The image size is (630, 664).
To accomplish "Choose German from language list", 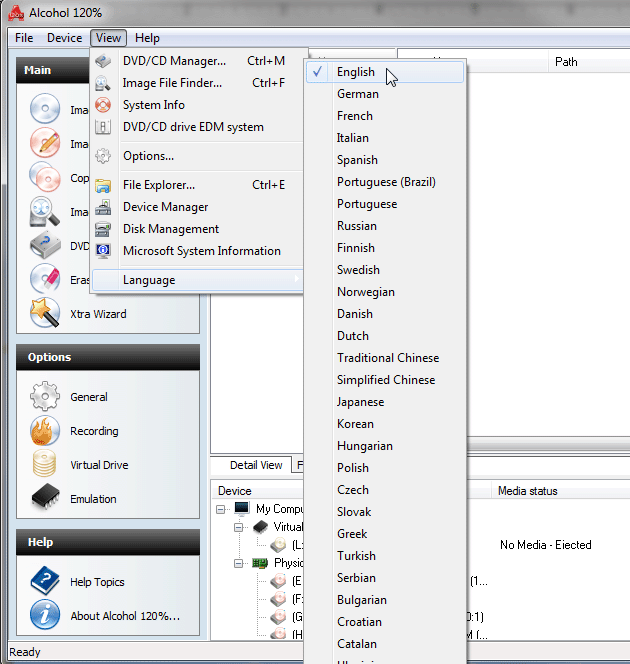I will pos(385,94).
